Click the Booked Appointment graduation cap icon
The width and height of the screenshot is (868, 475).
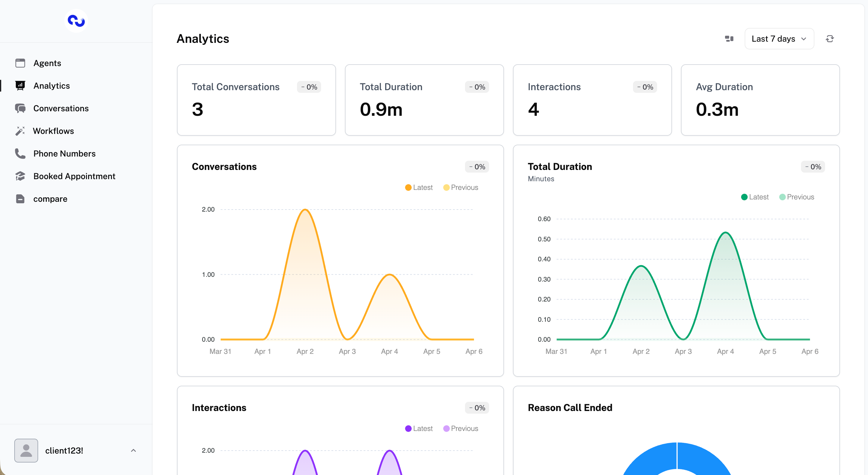click(20, 176)
